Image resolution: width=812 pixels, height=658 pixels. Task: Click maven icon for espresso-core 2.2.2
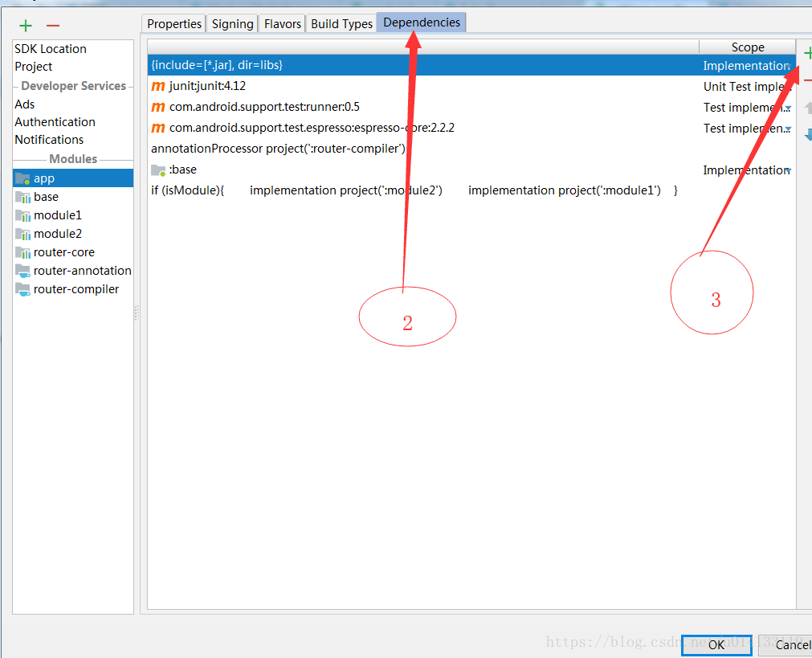[158, 128]
